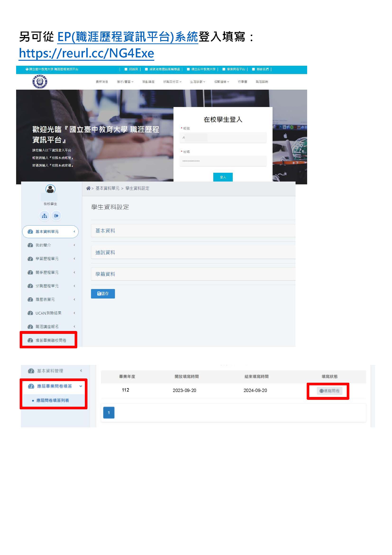
Task: Expand the 求職歷程單元 sidebar chevron
Action: [x=74, y=286]
